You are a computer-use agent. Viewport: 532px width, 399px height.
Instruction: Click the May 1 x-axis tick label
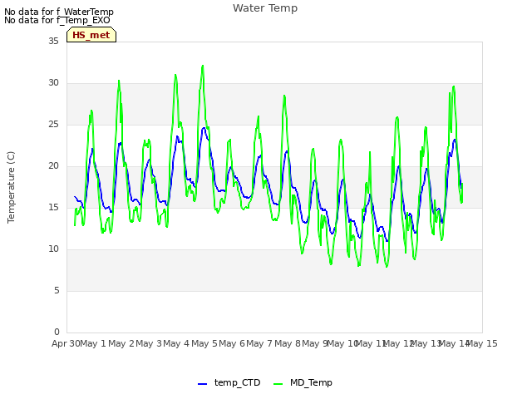pyautogui.click(x=93, y=343)
